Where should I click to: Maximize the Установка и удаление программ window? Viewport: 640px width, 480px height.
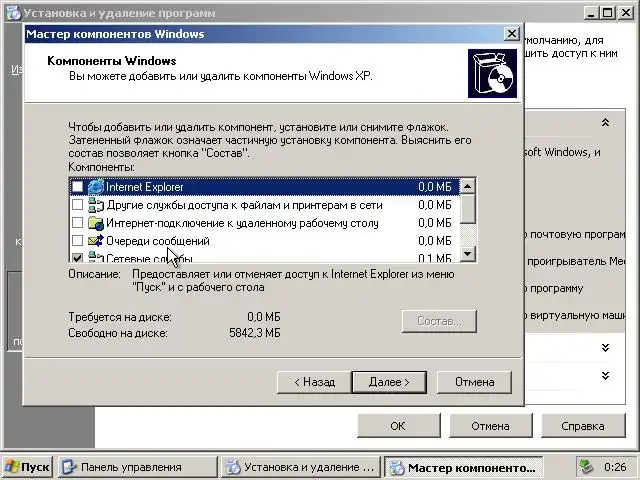coord(608,13)
